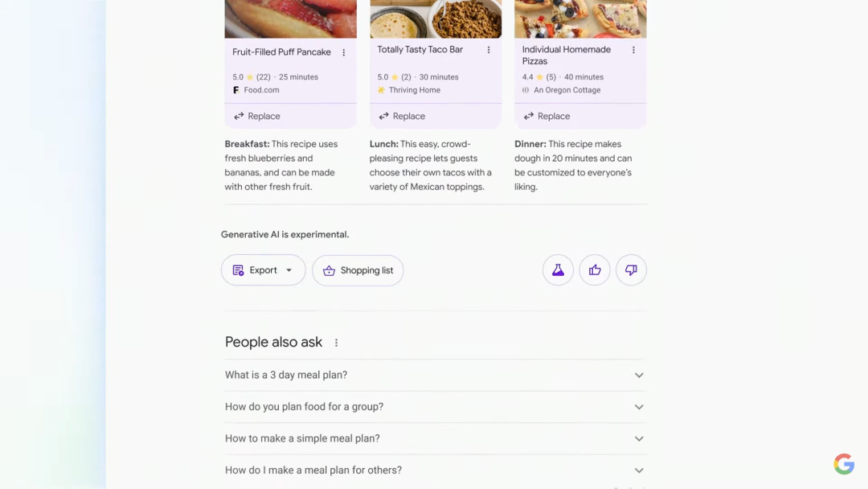Click the thumbs up feedback button
The image size is (868, 489).
(x=595, y=270)
